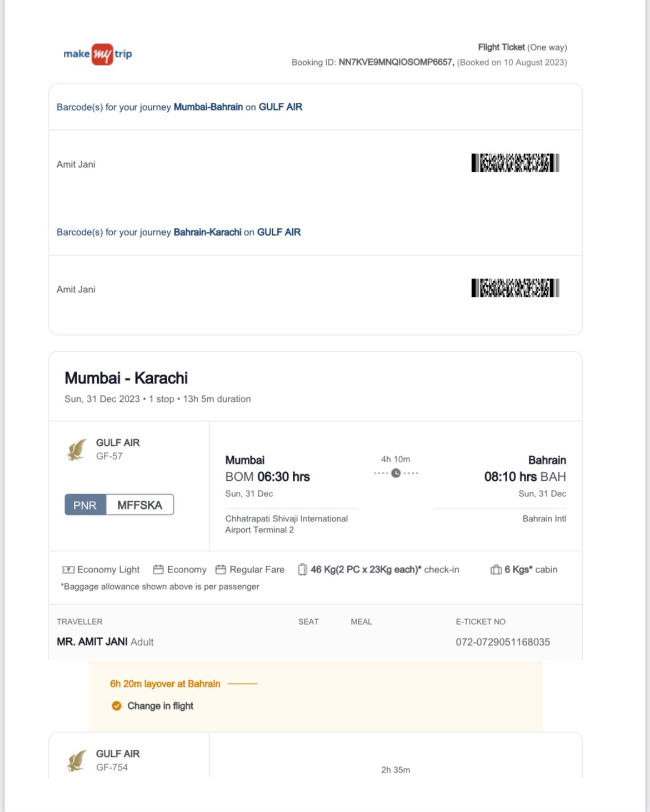Click the Mumbai-Bahrain journey link text
The image size is (650, 812).
pyautogui.click(x=208, y=107)
